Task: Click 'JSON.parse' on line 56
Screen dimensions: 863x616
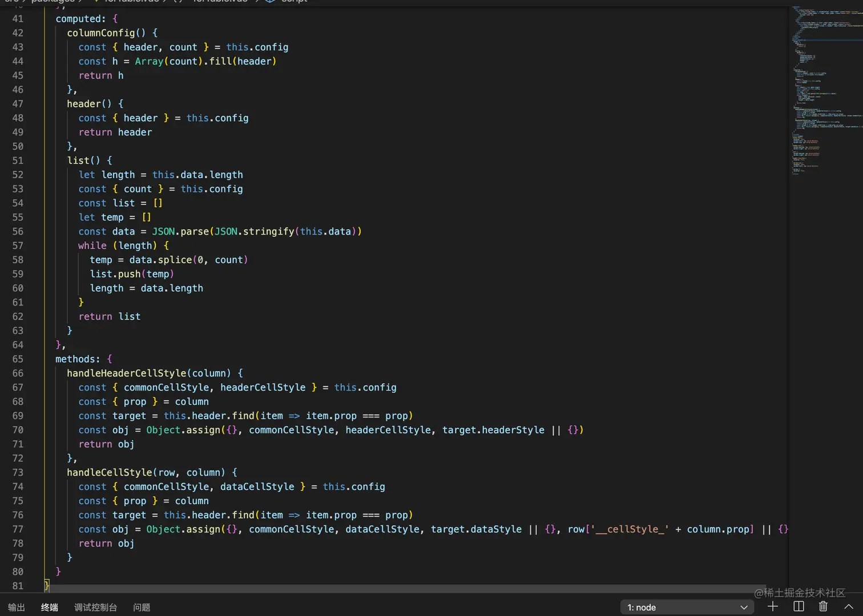Action: click(180, 231)
